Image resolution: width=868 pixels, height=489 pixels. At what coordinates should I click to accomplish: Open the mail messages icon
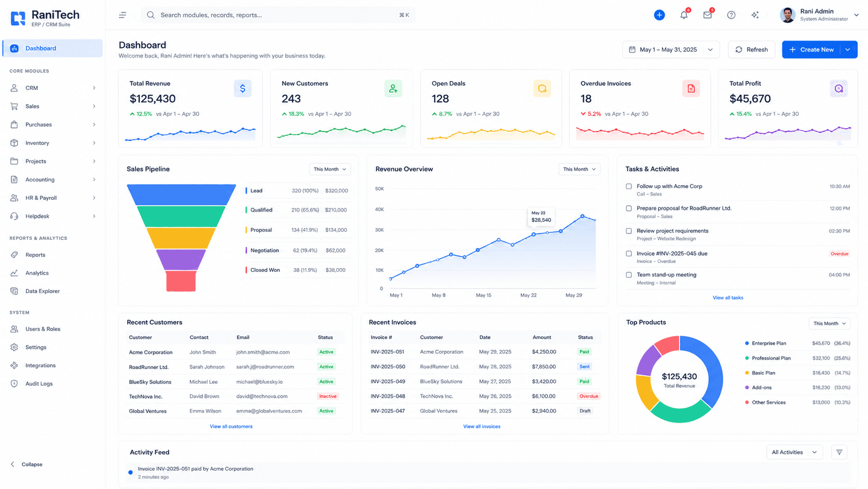707,15
